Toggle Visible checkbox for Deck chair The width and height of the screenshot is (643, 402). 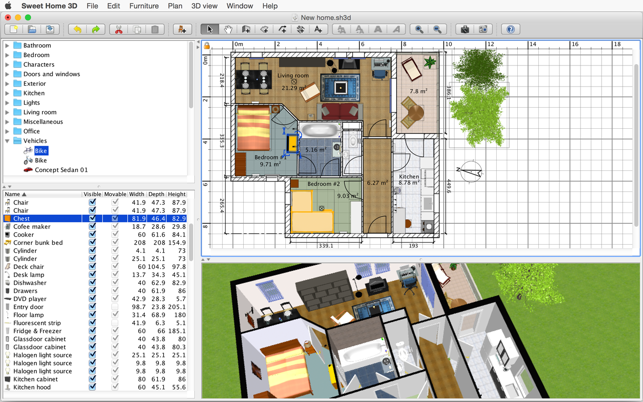93,267
